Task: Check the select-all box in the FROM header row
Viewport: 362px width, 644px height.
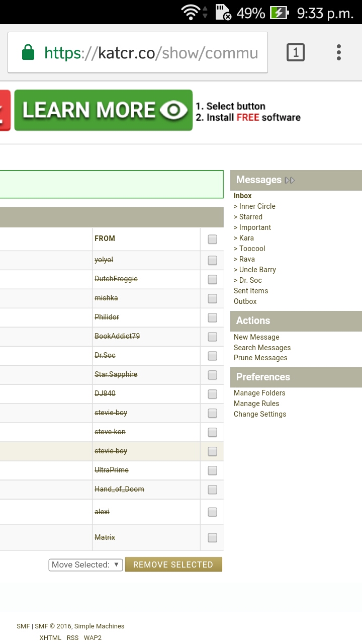Action: 213,239
